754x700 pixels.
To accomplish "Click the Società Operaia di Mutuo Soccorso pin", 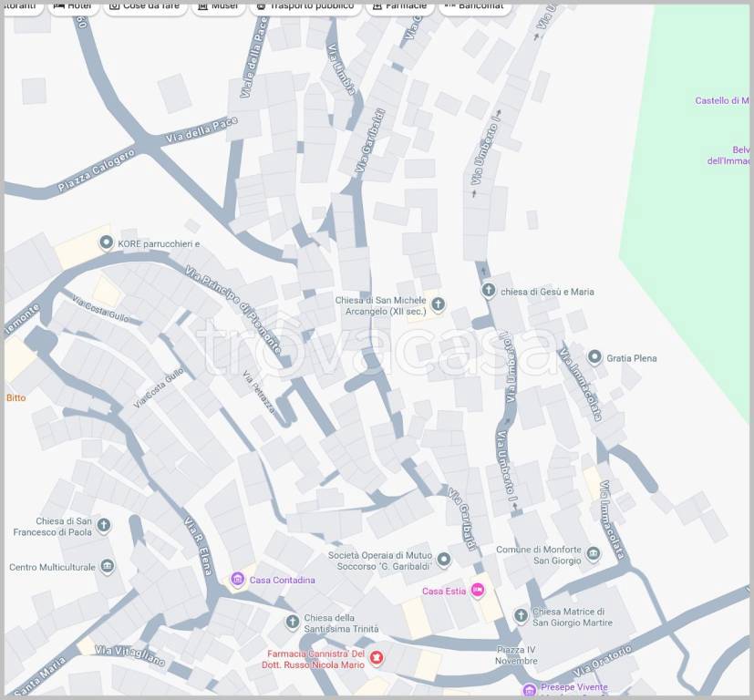I will pyautogui.click(x=444, y=560).
